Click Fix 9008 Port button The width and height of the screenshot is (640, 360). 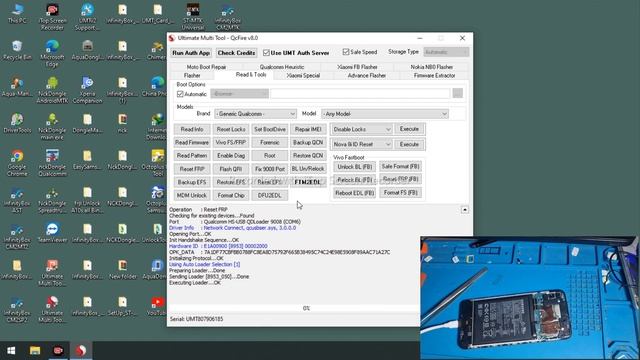point(269,169)
